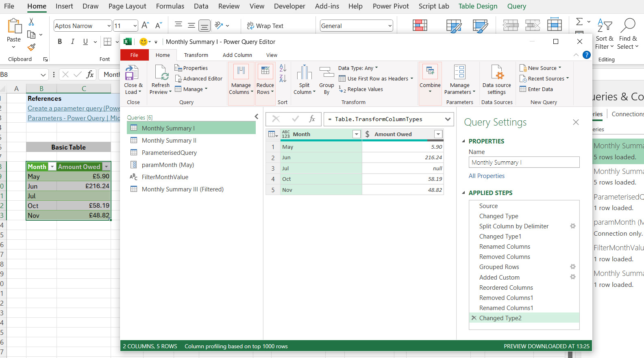The image size is (644, 358).
Task: Open the All Properties link
Action: [487, 176]
